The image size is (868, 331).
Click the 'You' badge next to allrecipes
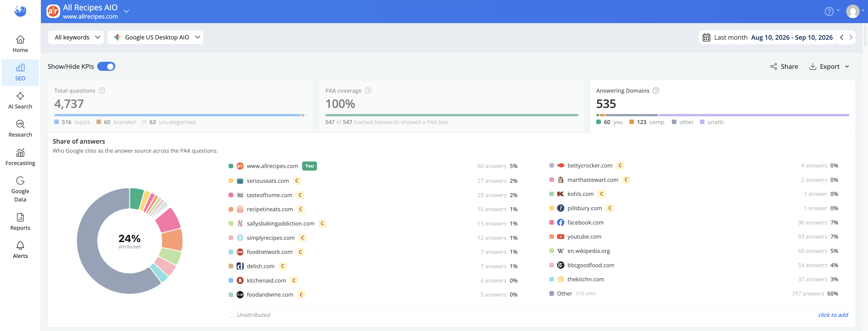coord(309,166)
